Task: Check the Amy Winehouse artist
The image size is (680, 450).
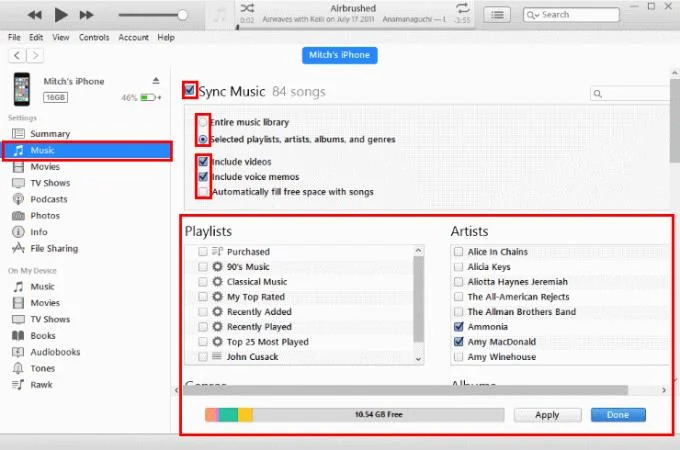Action: [x=458, y=356]
